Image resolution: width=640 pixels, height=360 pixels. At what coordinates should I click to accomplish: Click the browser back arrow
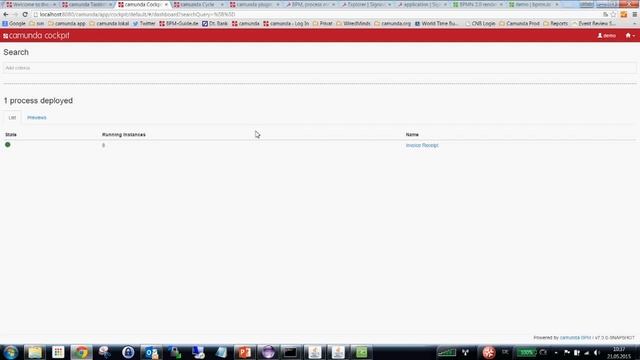pyautogui.click(x=6, y=14)
